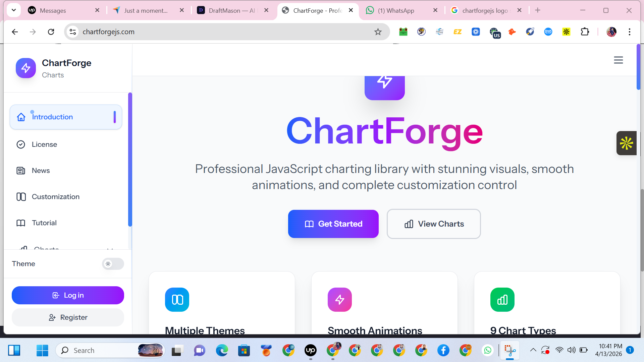Click the Get Started button
644x362 pixels.
coord(333,224)
